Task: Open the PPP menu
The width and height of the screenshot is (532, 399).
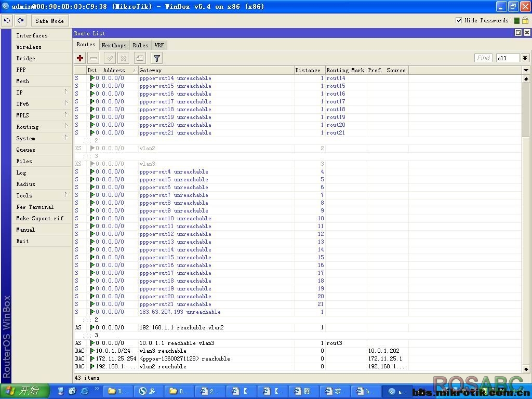Action: tap(42, 70)
